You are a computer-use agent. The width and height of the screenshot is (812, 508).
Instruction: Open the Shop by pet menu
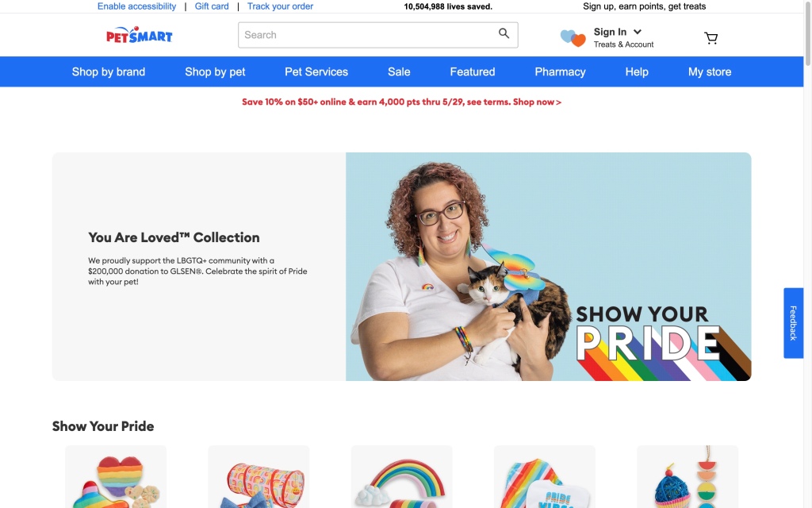(x=215, y=71)
